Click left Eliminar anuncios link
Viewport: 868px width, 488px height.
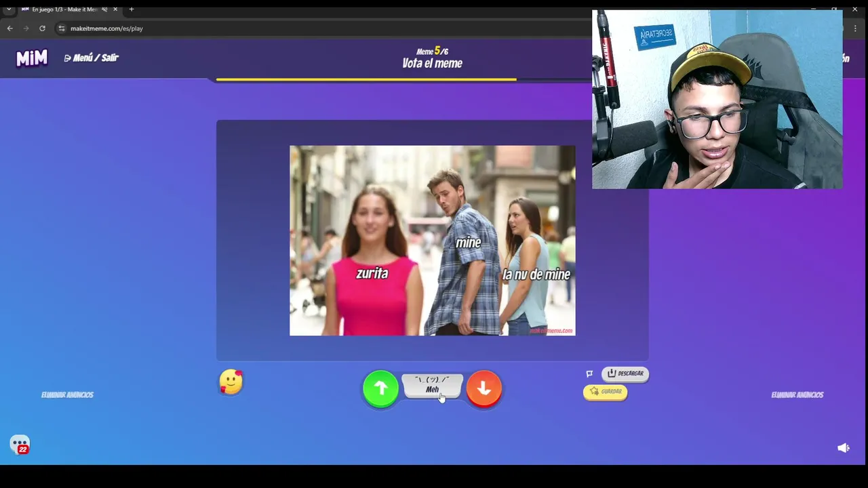(67, 394)
